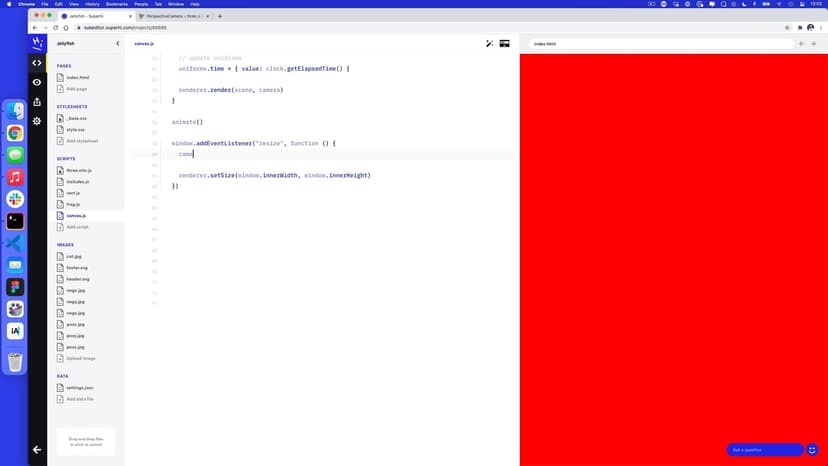Click the share/export icon in sidebar

(x=37, y=102)
